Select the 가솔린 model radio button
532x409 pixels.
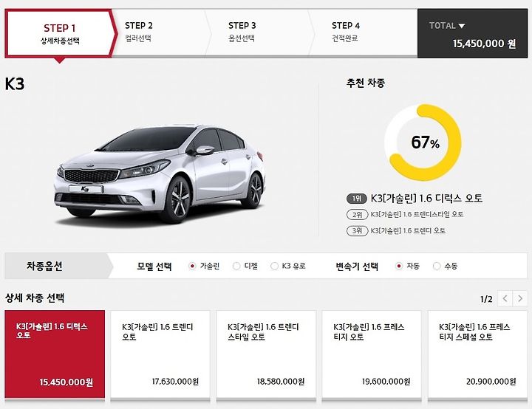click(x=192, y=267)
